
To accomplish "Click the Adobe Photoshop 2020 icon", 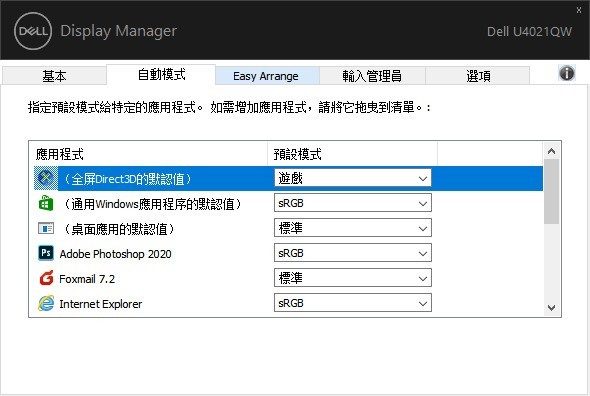I will point(46,253).
